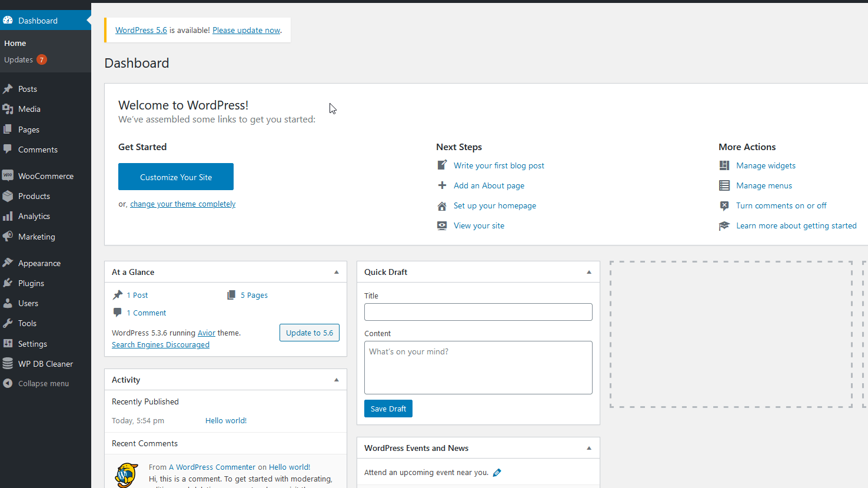Click the WooCommerce logo icon

8,175
